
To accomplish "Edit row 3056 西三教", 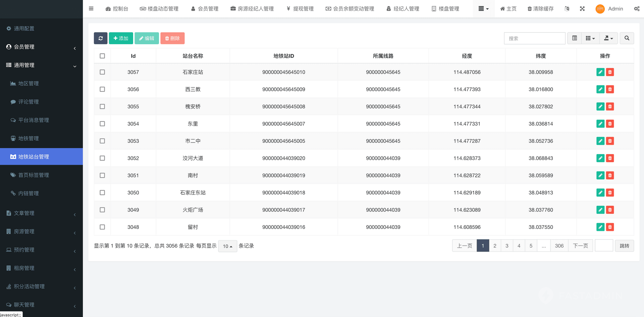I will [600, 89].
